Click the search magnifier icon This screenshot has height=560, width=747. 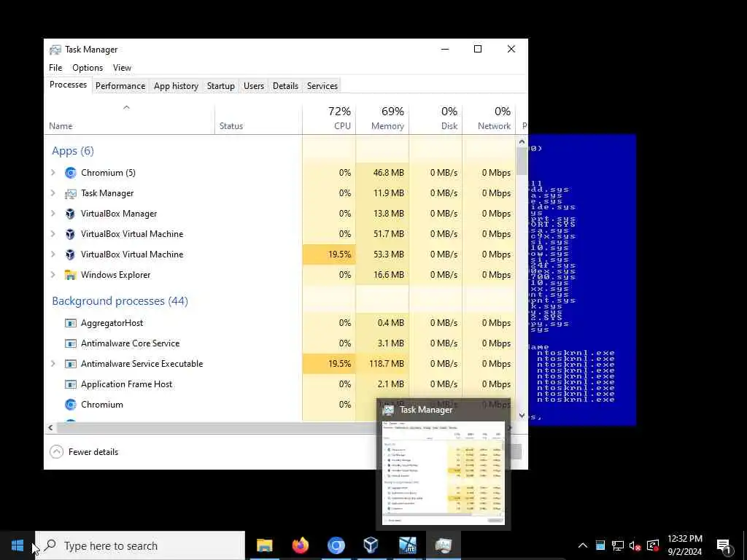[50, 545]
